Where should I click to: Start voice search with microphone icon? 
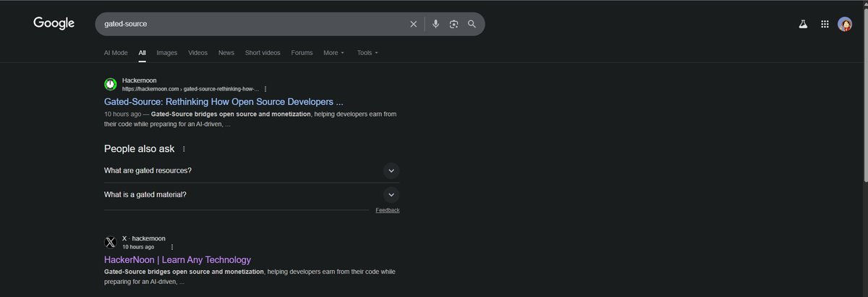pyautogui.click(x=435, y=24)
